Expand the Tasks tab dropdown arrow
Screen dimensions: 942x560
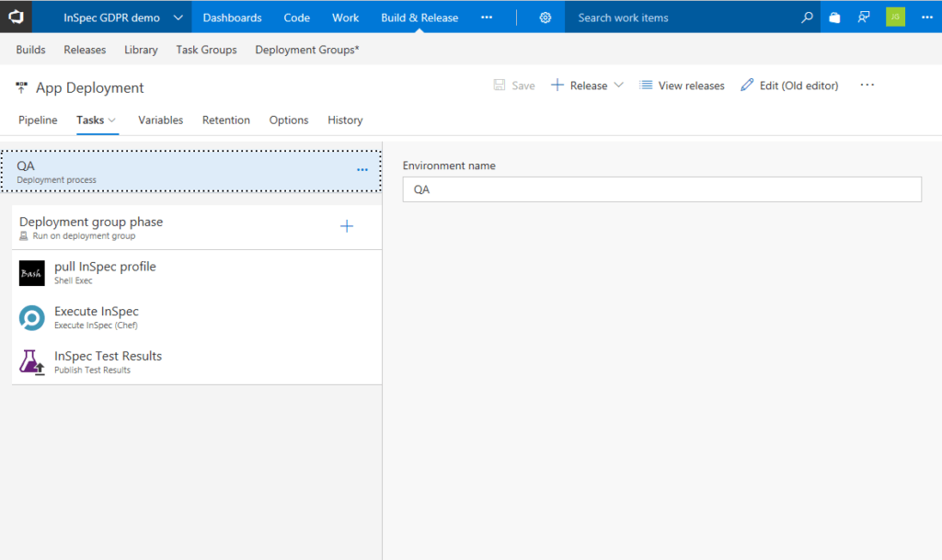[112, 120]
